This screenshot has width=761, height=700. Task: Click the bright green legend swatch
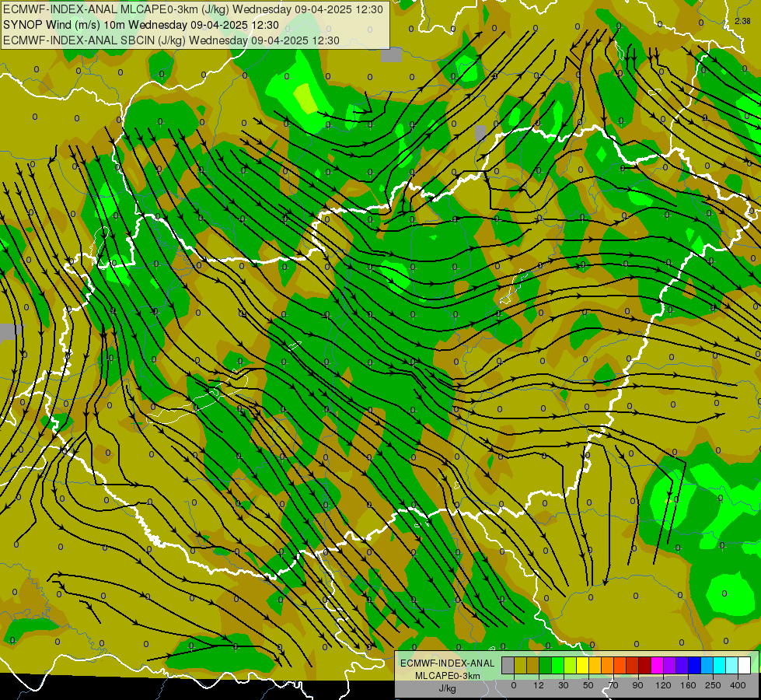[x=557, y=665]
